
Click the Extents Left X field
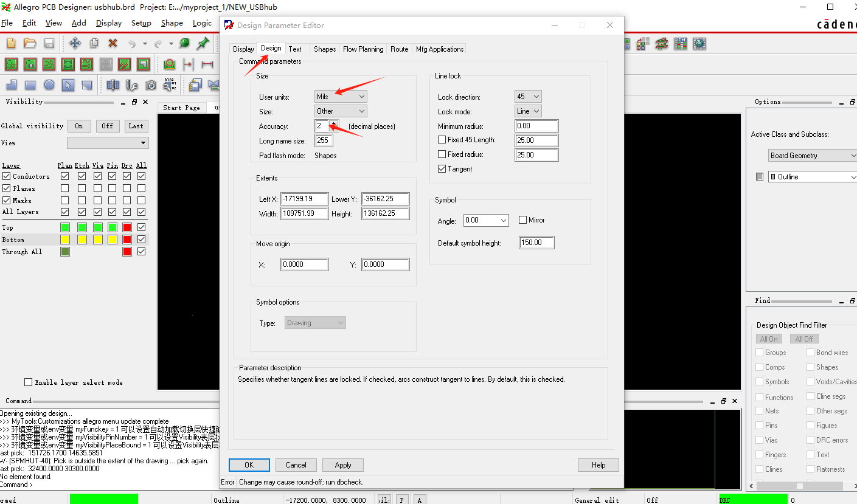(x=305, y=199)
